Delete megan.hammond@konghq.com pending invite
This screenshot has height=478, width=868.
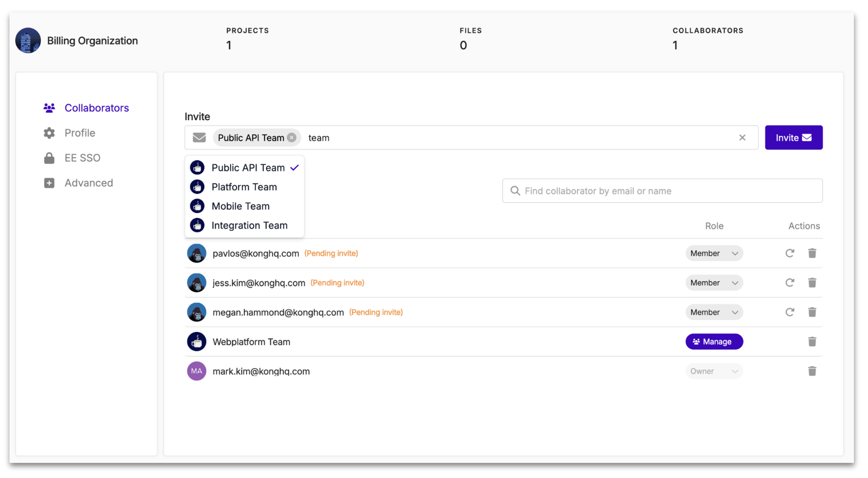(x=812, y=312)
